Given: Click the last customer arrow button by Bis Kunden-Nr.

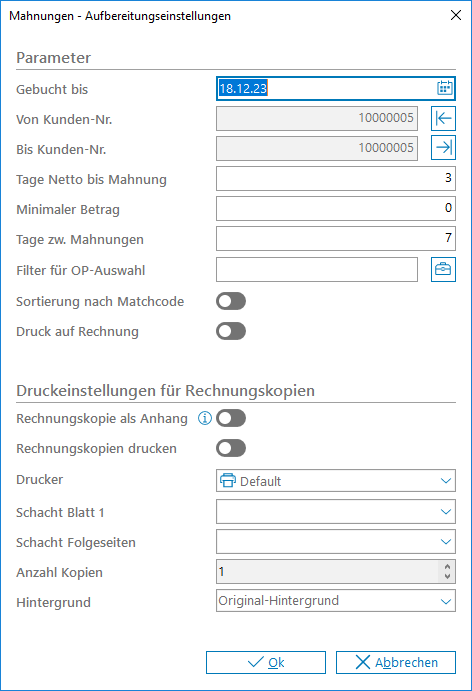Looking at the screenshot, I should [443, 147].
